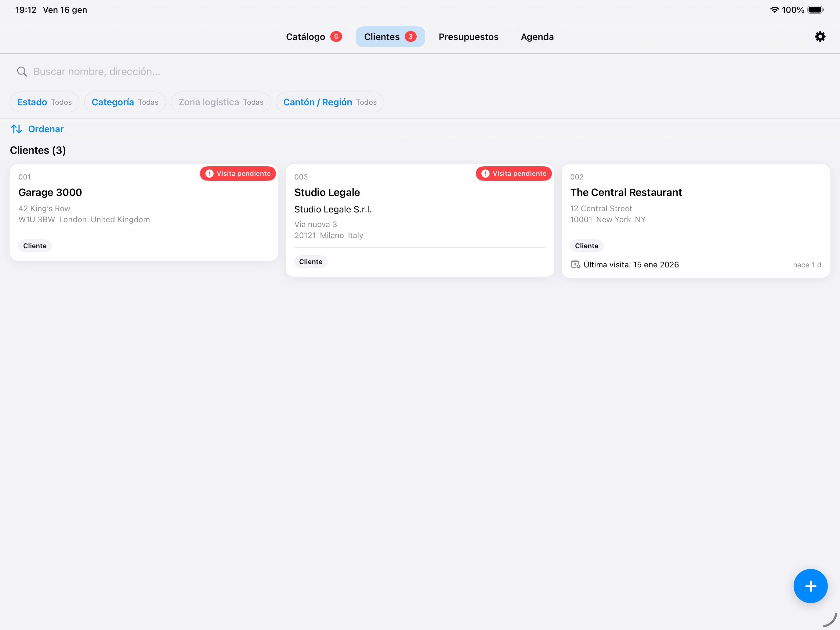Click the client number '001'
Screen dimensions: 840x630
point(25,177)
